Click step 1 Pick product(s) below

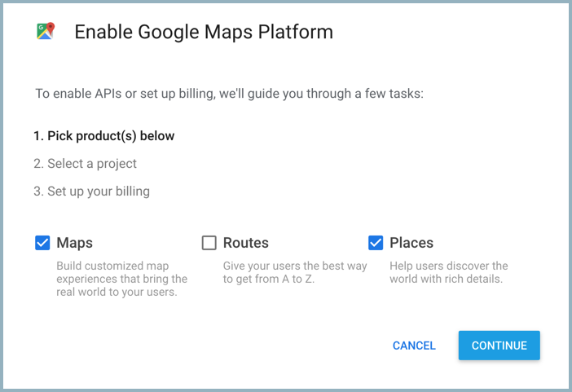(104, 136)
